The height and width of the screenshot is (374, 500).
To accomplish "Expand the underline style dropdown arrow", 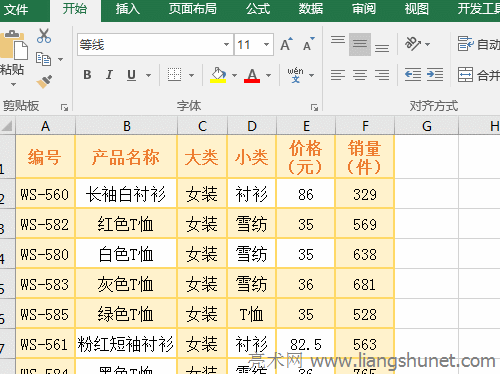I will click(x=148, y=75).
